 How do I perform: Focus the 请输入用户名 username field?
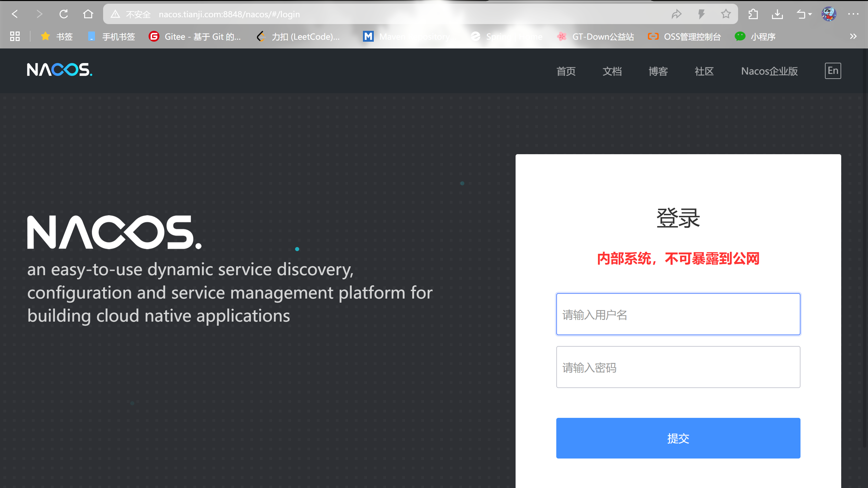[678, 314]
